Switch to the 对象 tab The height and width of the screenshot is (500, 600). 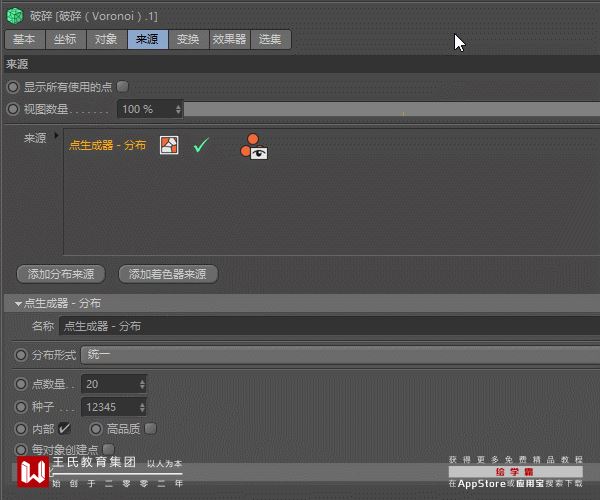click(x=107, y=39)
